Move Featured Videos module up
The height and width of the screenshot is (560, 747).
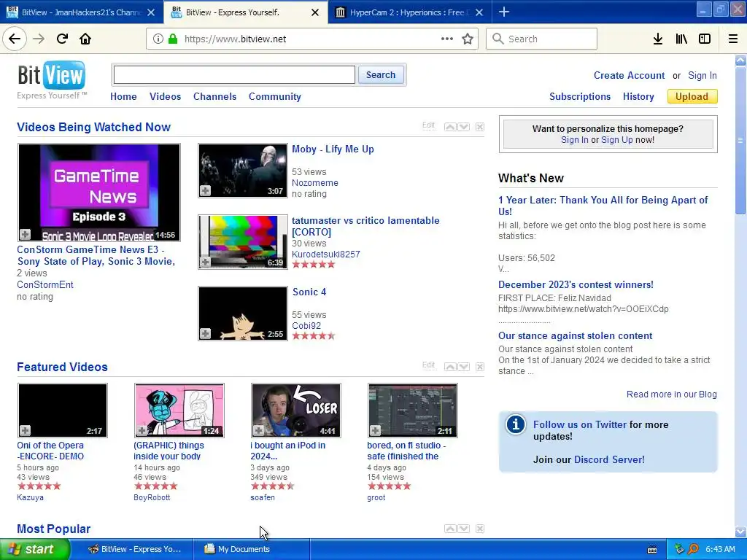click(449, 367)
